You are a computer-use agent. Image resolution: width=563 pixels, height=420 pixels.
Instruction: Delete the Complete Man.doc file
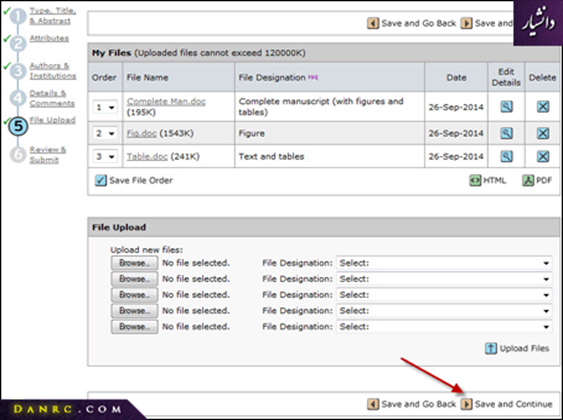coord(543,107)
